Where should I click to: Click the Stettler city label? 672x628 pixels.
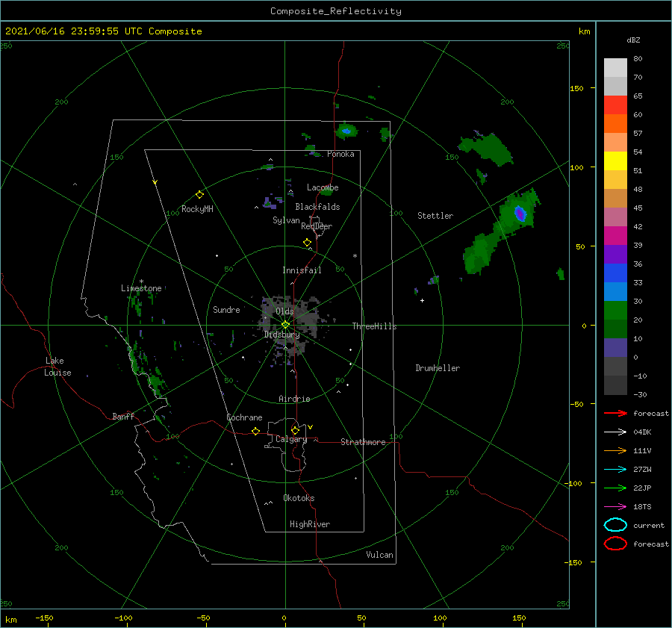point(435,216)
